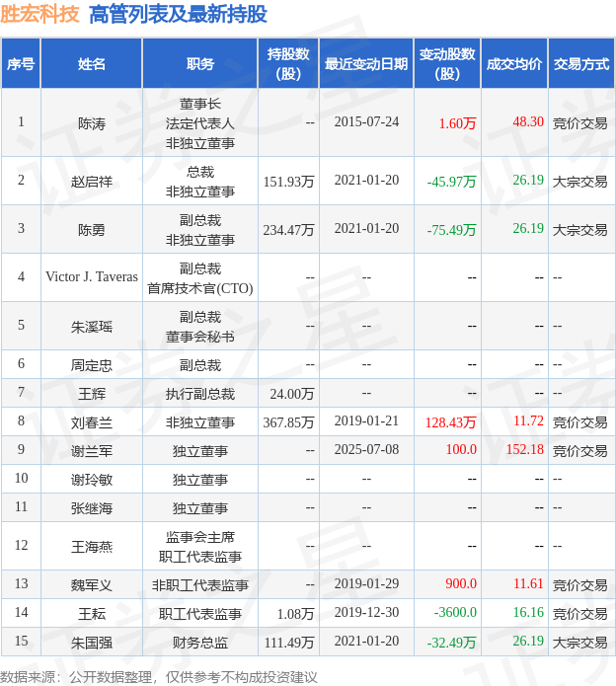This screenshot has height=686, width=616.
Task: Click change amount 100.0
Action: pyautogui.click(x=461, y=449)
